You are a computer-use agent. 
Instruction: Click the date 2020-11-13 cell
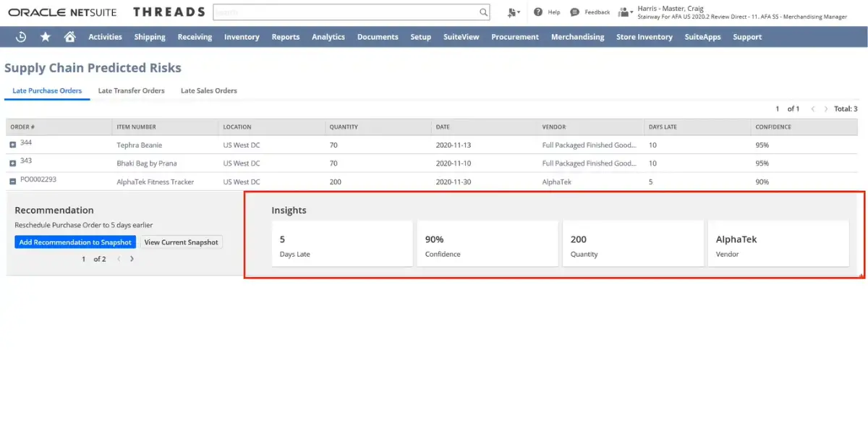(454, 145)
